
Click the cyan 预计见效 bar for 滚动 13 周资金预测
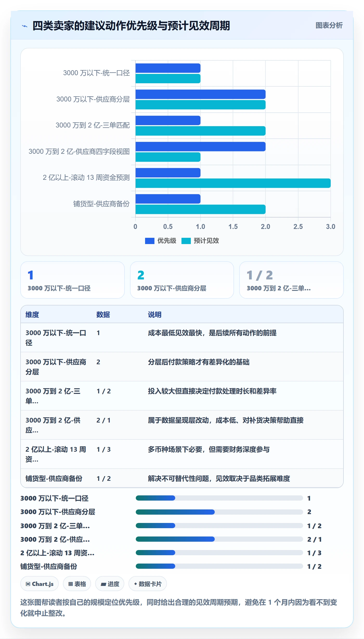click(233, 183)
